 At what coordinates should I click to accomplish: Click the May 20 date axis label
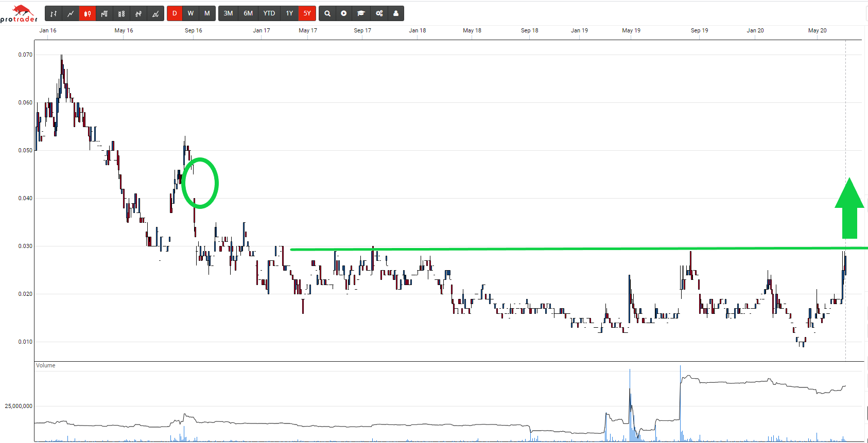[818, 30]
